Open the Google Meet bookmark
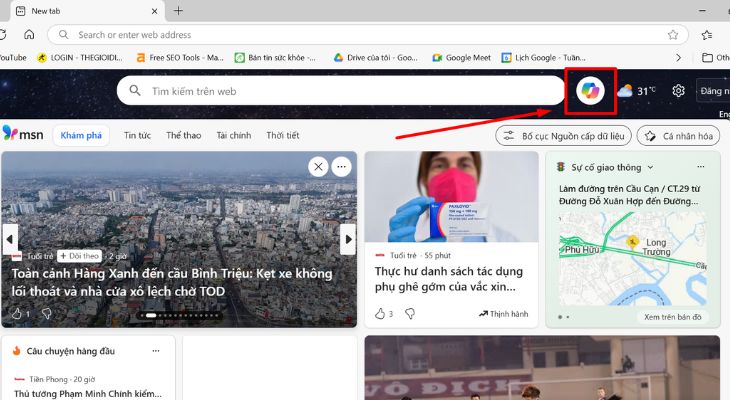Image resolution: width=730 pixels, height=400 pixels. 461,58
